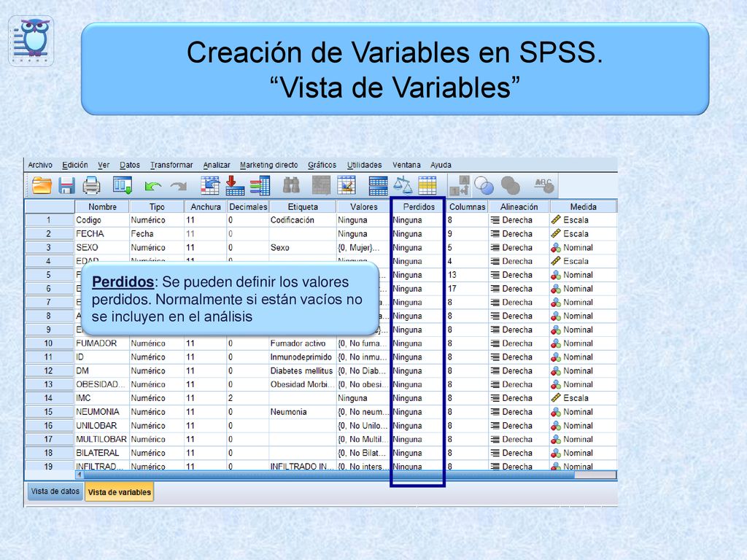Open the Marketing directo menu
747x560 pixels.
(x=268, y=165)
